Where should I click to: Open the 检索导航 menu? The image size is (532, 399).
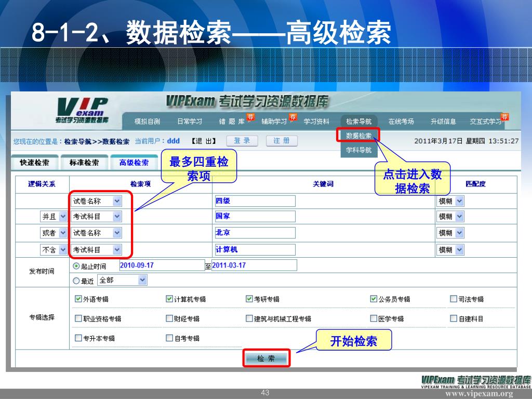358,122
